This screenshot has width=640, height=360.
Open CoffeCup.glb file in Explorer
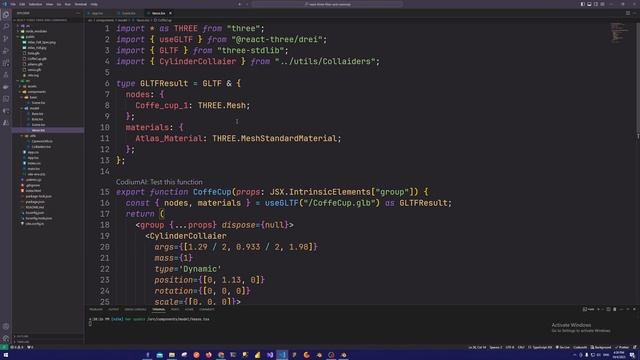tap(37, 59)
